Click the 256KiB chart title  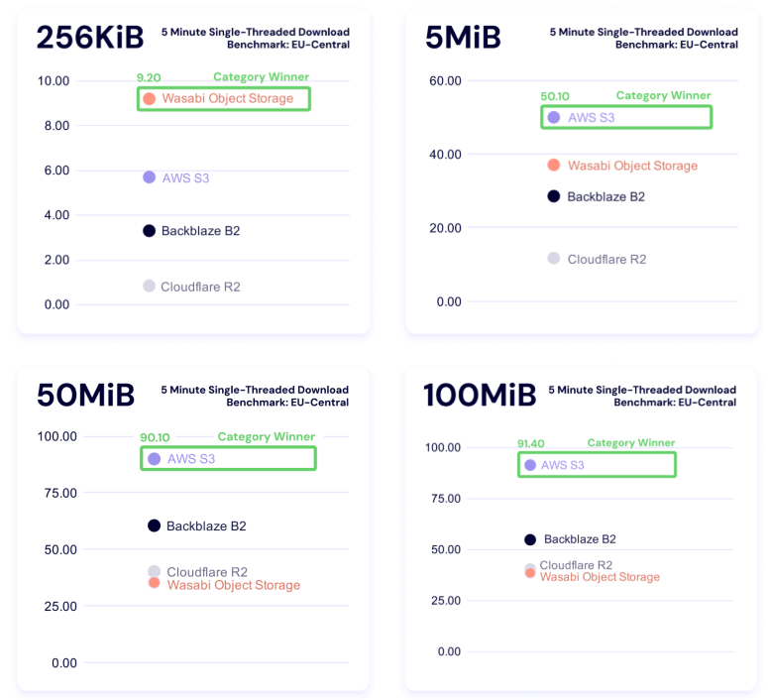87,38
